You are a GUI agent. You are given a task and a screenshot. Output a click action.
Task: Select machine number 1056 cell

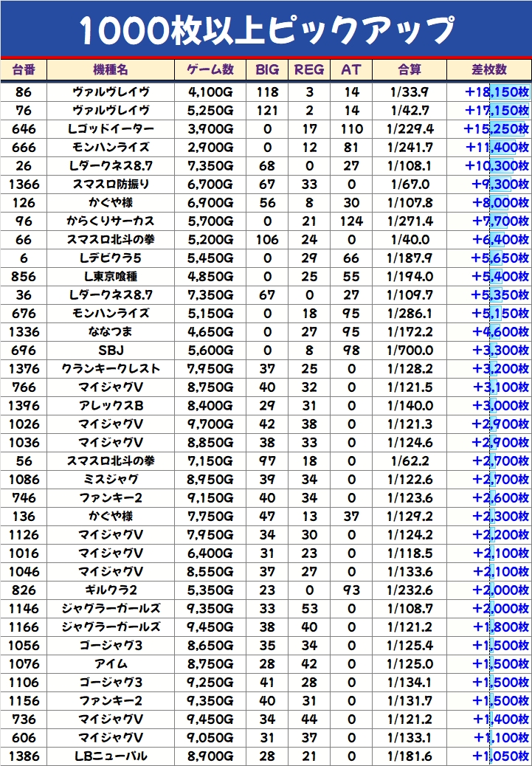pos(24,645)
